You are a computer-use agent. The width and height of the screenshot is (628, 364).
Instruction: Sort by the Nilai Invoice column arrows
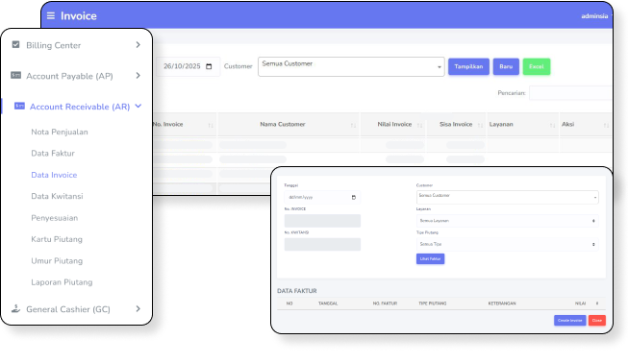419,125
